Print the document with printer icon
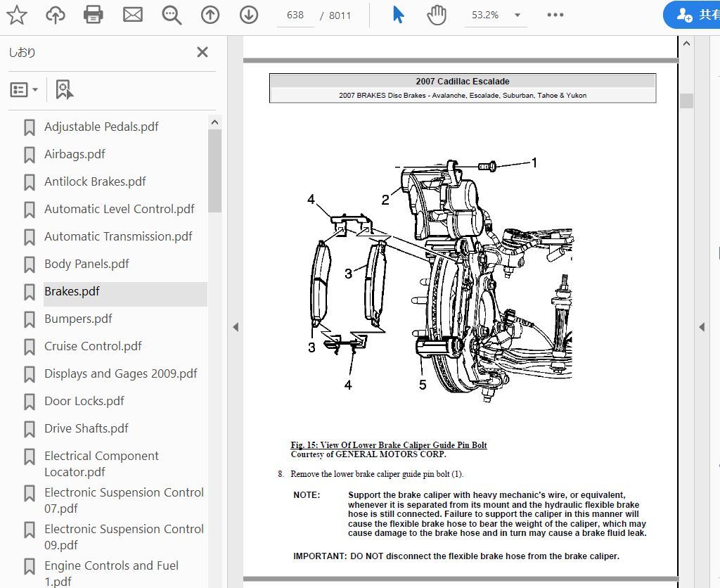This screenshot has width=720, height=588. tap(94, 15)
